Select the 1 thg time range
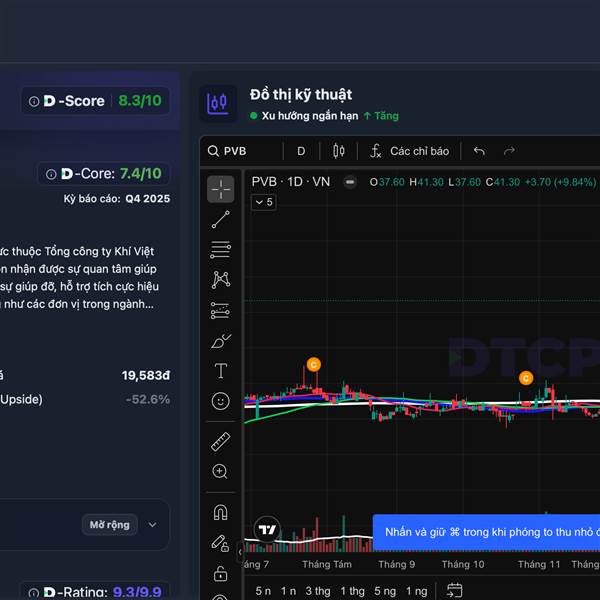600x600 pixels. 352,591
